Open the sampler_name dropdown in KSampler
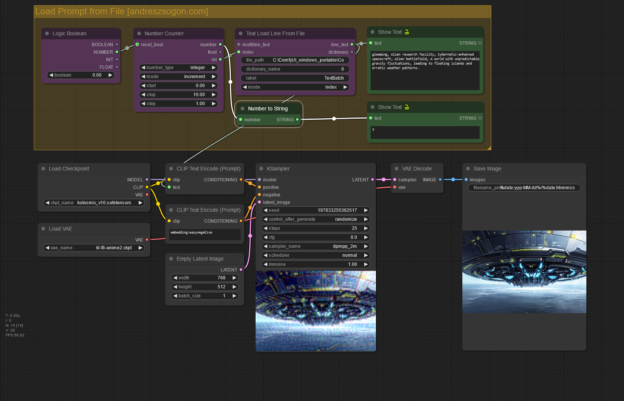This screenshot has width=624, height=401. coord(315,245)
